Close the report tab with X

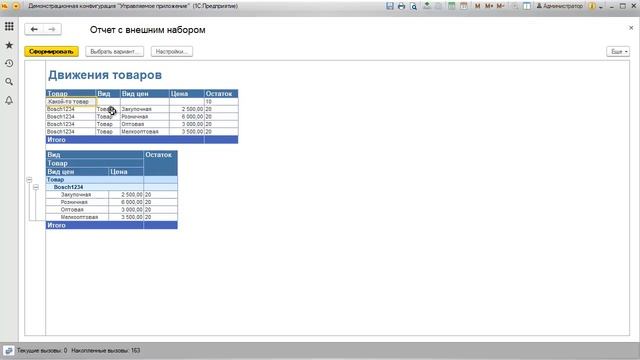631,28
